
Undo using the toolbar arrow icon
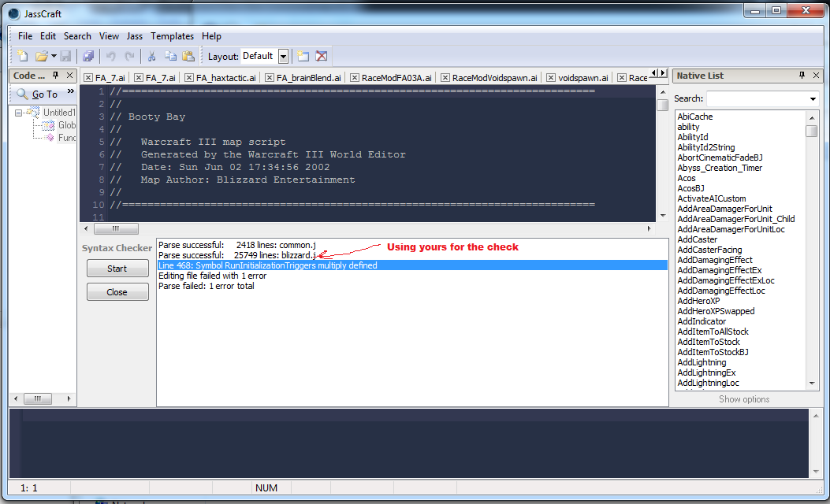pyautogui.click(x=110, y=56)
